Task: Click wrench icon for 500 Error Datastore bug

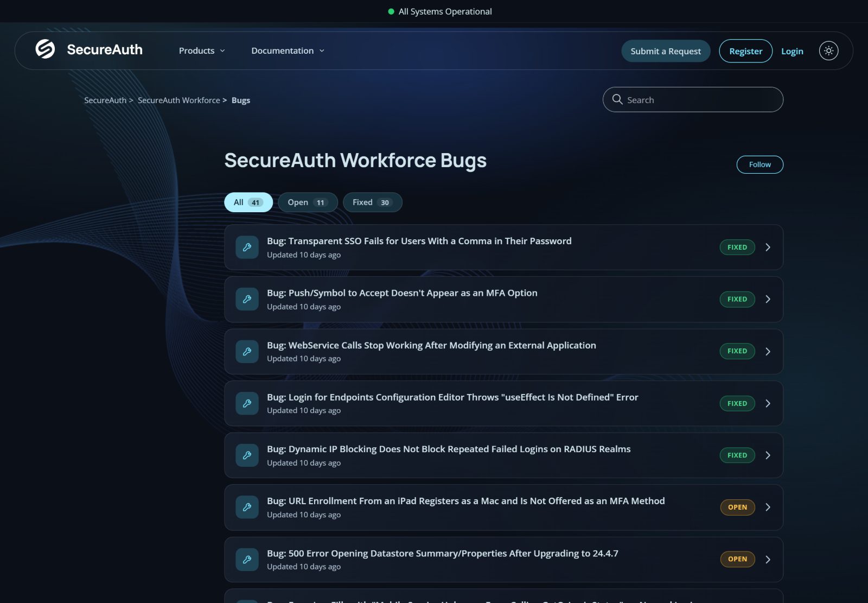Action: click(247, 559)
